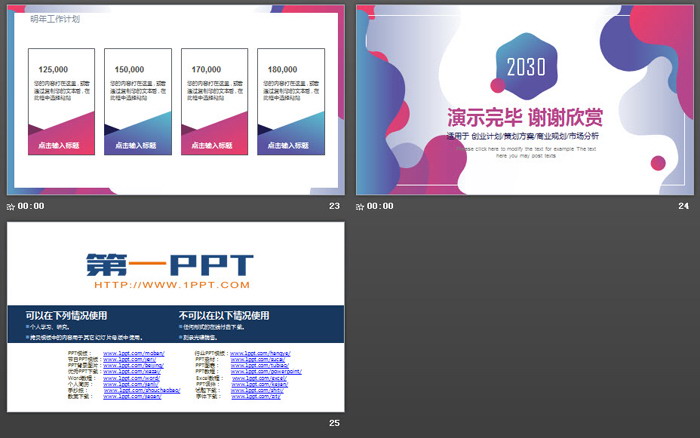Click the slide number 23 label
Viewport: 700px width, 438px height.
point(334,206)
